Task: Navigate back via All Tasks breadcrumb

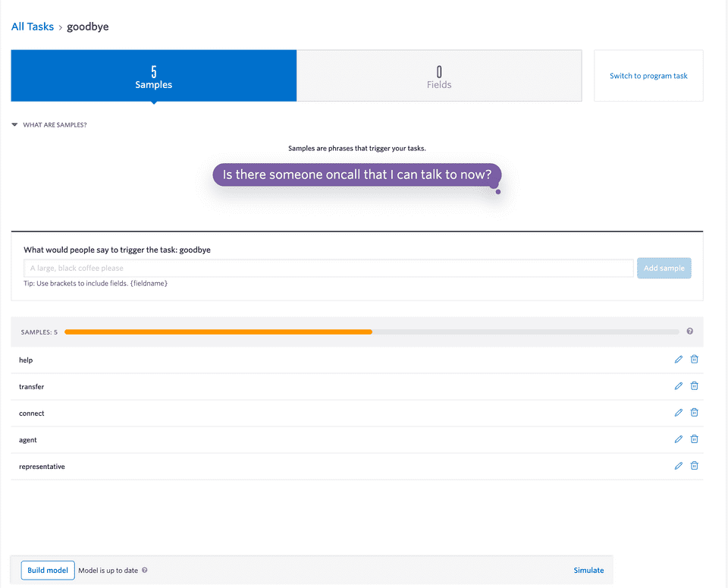Action: click(x=33, y=26)
